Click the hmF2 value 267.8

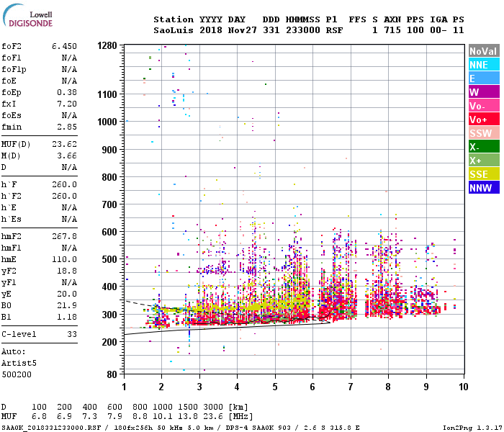pos(65,236)
